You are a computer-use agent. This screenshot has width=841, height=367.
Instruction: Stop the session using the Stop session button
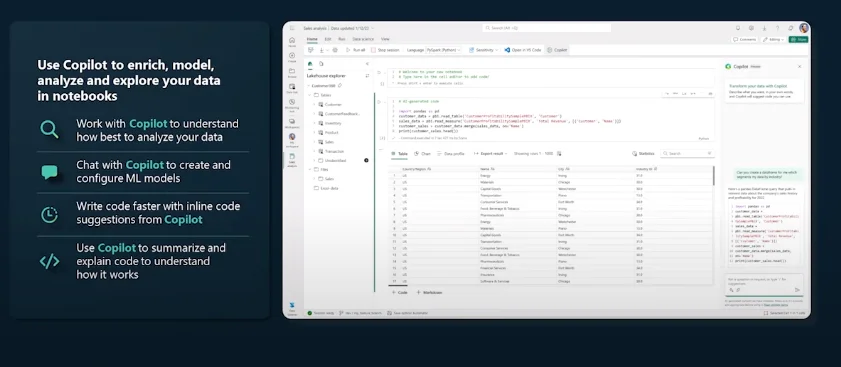385,50
